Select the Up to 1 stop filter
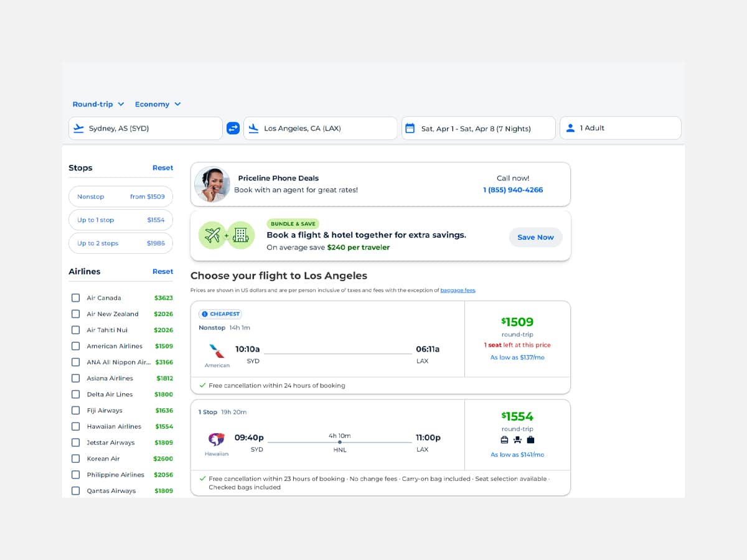 click(121, 220)
